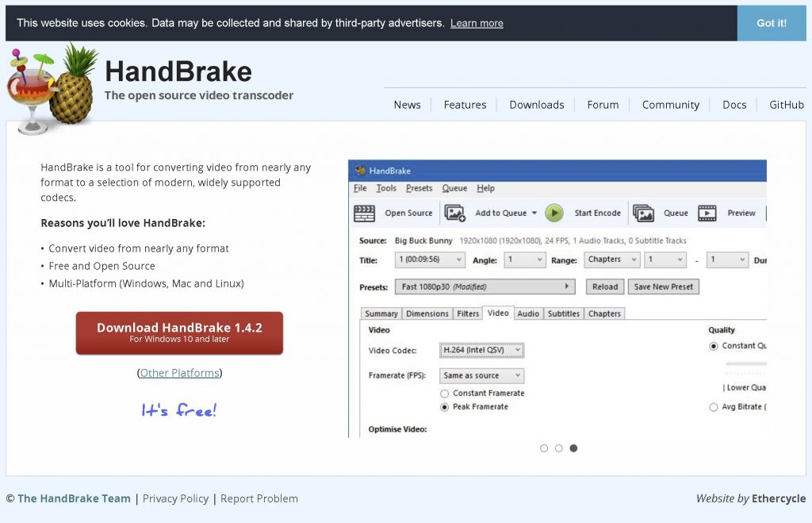The width and height of the screenshot is (812, 523).
Task: Expand the Framerate (FPS) dropdown
Action: point(482,375)
